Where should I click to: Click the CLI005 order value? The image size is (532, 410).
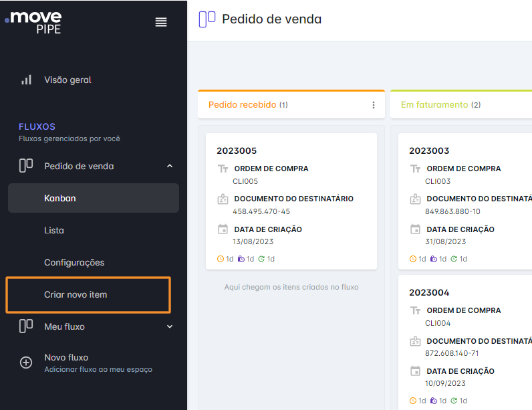point(245,181)
